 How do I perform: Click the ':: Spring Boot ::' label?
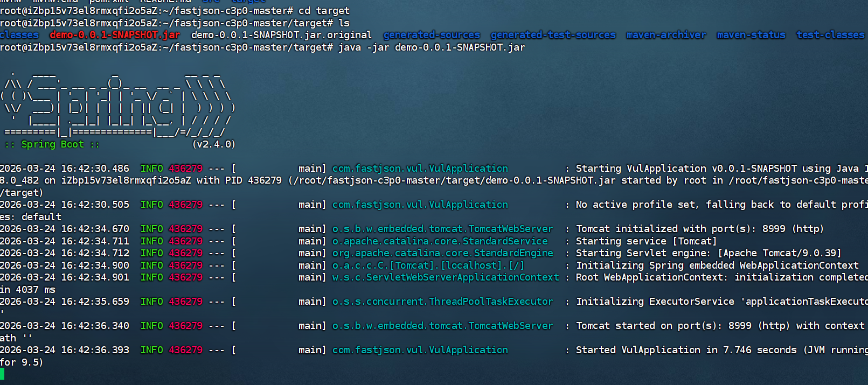click(x=52, y=144)
